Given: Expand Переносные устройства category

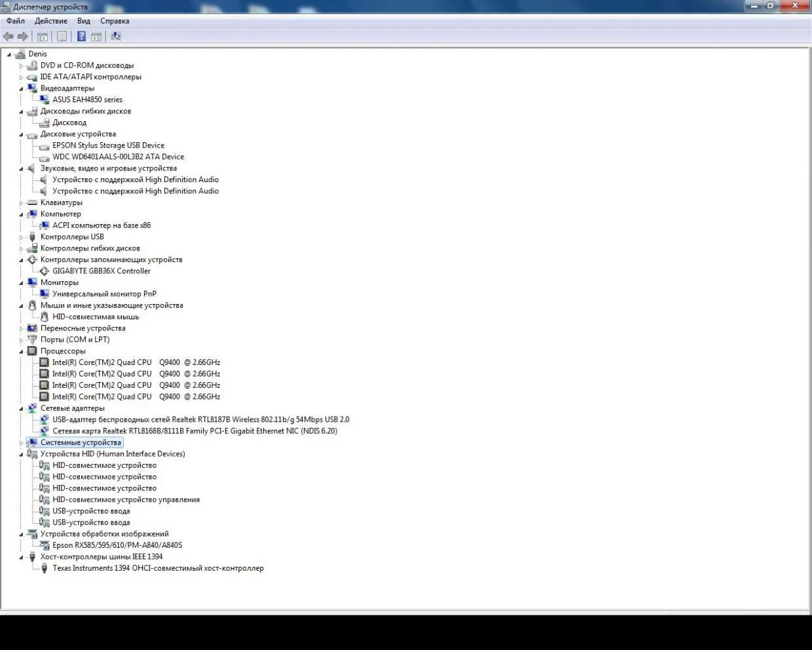Looking at the screenshot, I should [x=21, y=328].
